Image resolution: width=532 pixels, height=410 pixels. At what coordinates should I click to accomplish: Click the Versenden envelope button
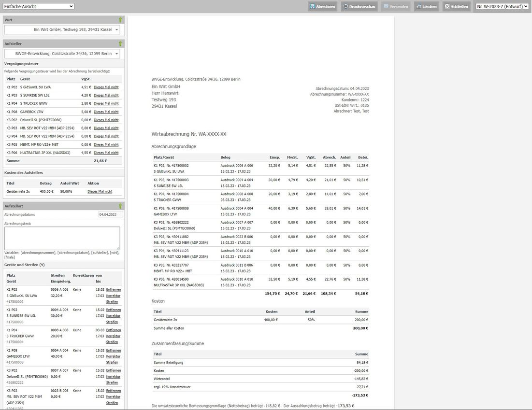tap(396, 6)
